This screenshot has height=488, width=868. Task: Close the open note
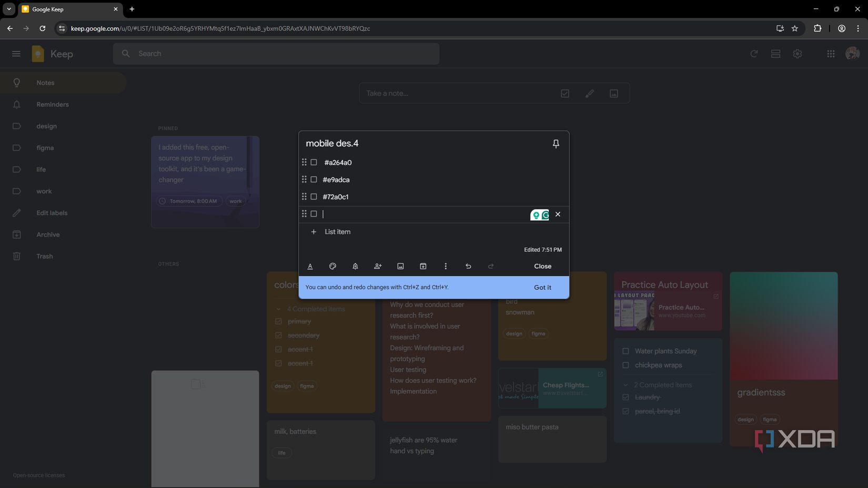[542, 266]
